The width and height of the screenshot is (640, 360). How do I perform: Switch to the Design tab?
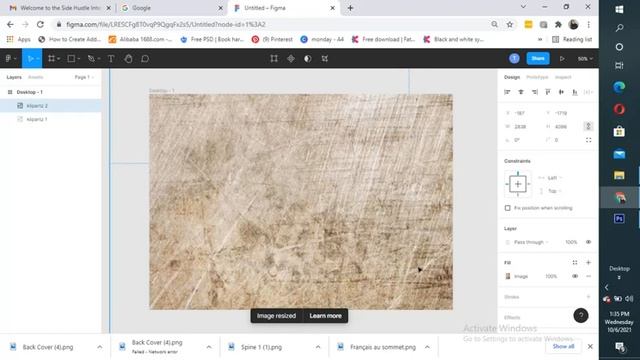click(512, 77)
